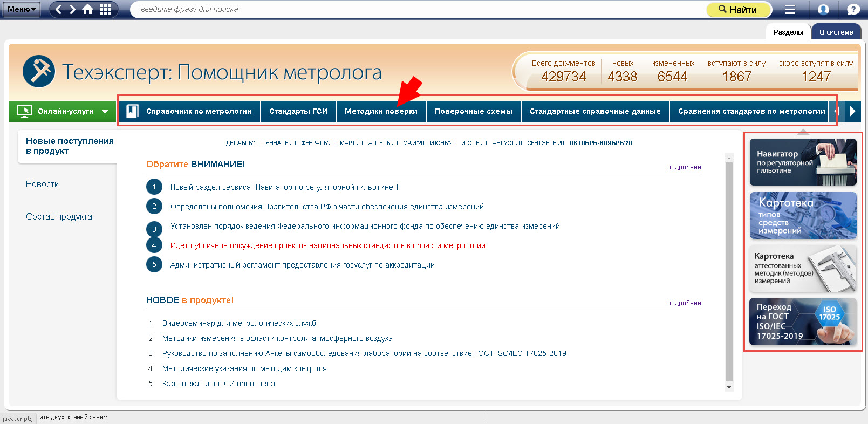The width and height of the screenshot is (868, 424).
Task: Select the АПРЕЛЬ'20 period link
Action: (383, 143)
